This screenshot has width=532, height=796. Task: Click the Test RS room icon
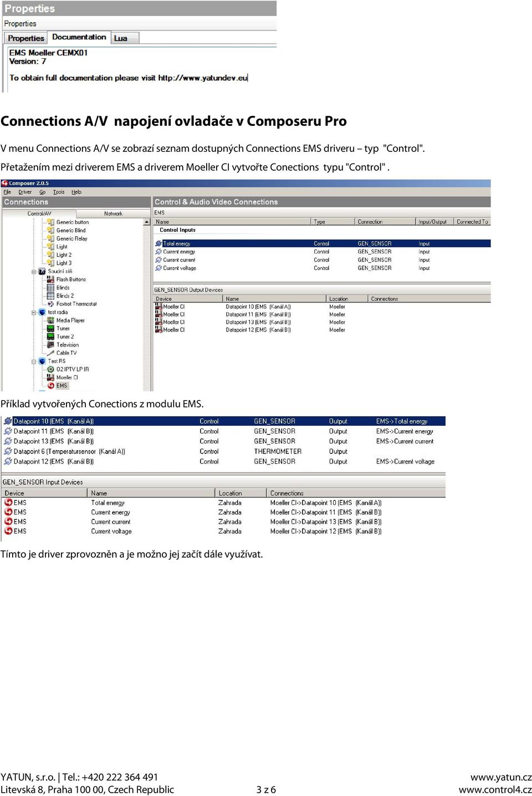click(42, 361)
